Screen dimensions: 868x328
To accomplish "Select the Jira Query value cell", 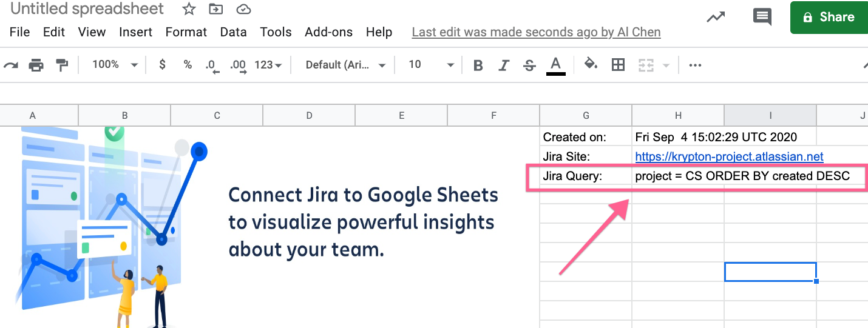I will coord(742,176).
